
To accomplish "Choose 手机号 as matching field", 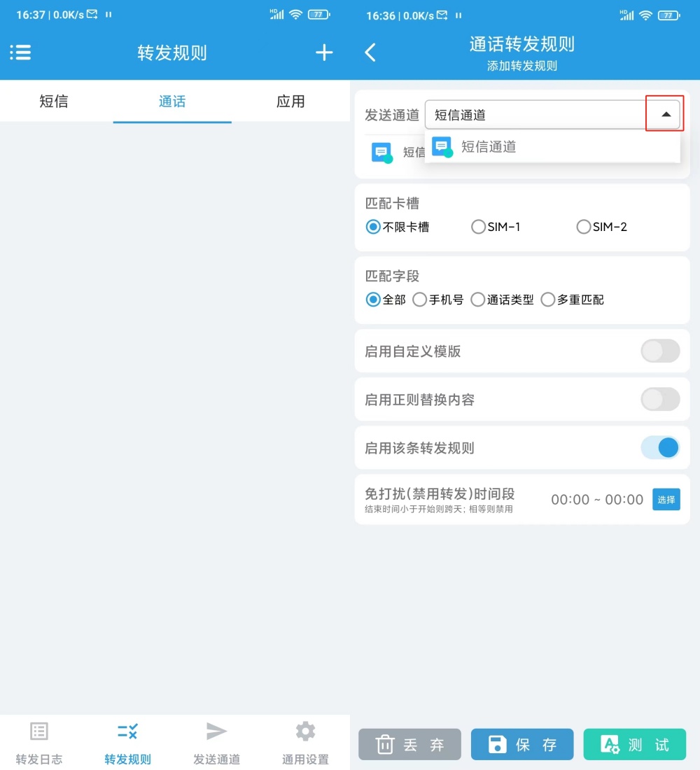I will click(x=420, y=300).
